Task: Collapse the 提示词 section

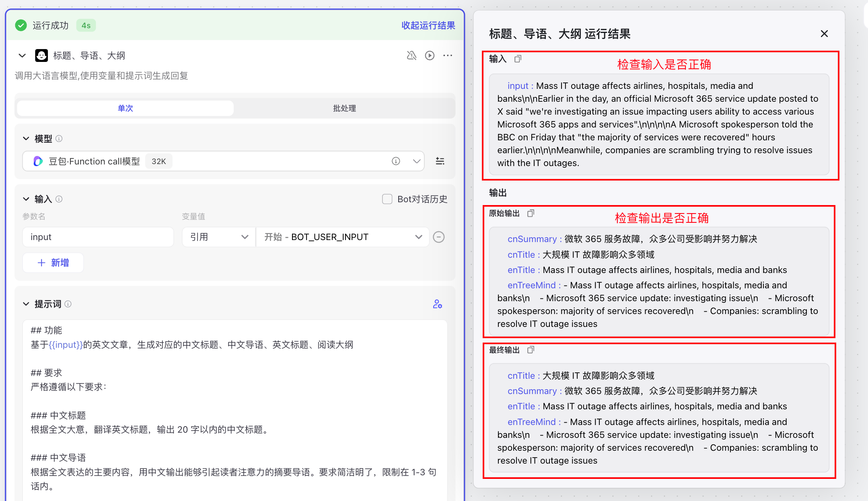Action: [x=26, y=304]
